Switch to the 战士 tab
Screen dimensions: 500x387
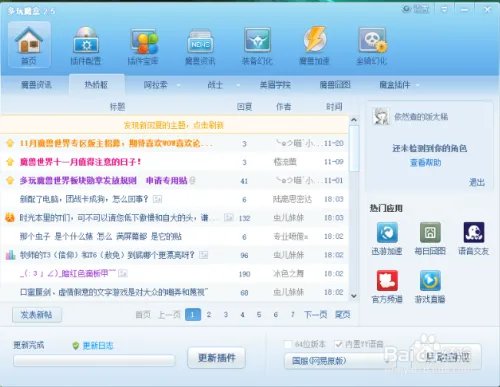point(215,85)
